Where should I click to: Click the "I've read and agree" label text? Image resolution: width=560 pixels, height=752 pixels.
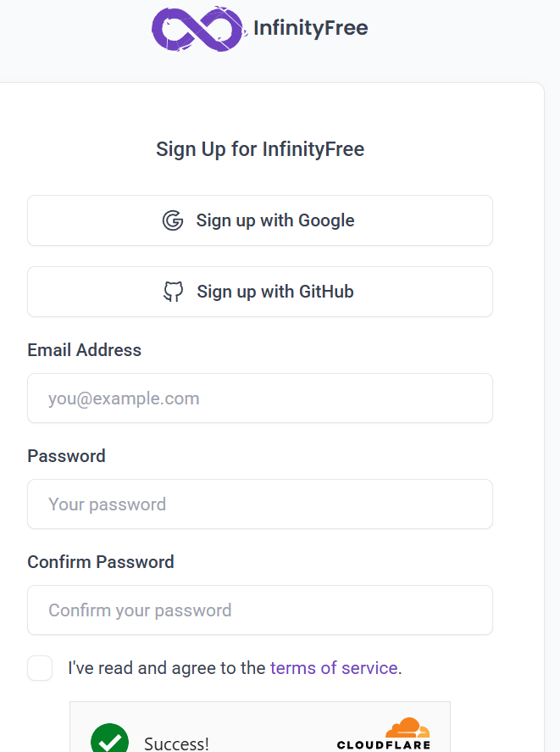[167, 668]
